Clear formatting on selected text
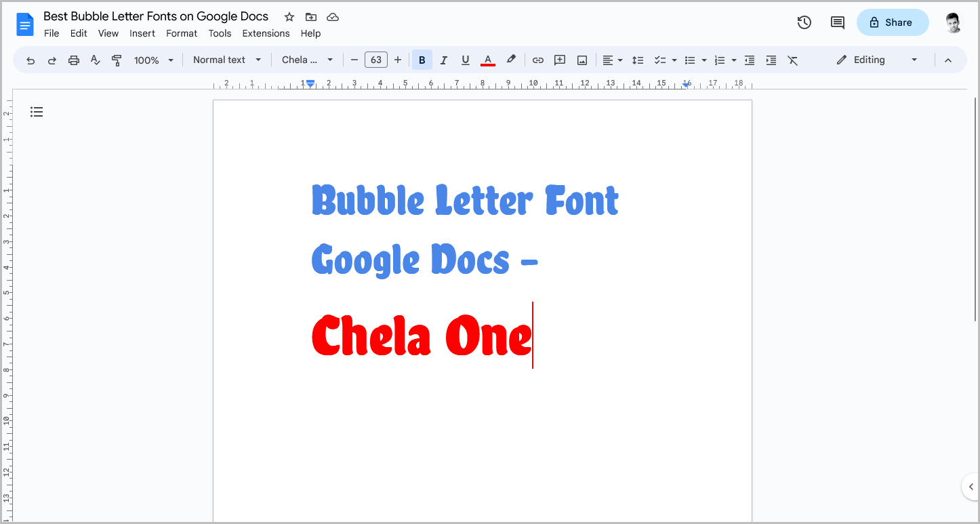The image size is (980, 524). click(x=792, y=60)
